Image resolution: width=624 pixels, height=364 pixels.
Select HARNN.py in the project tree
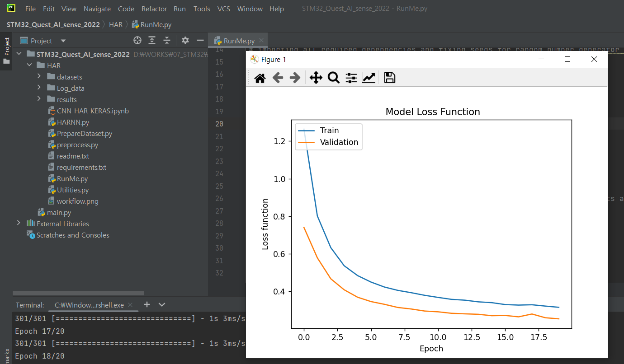[x=73, y=122]
